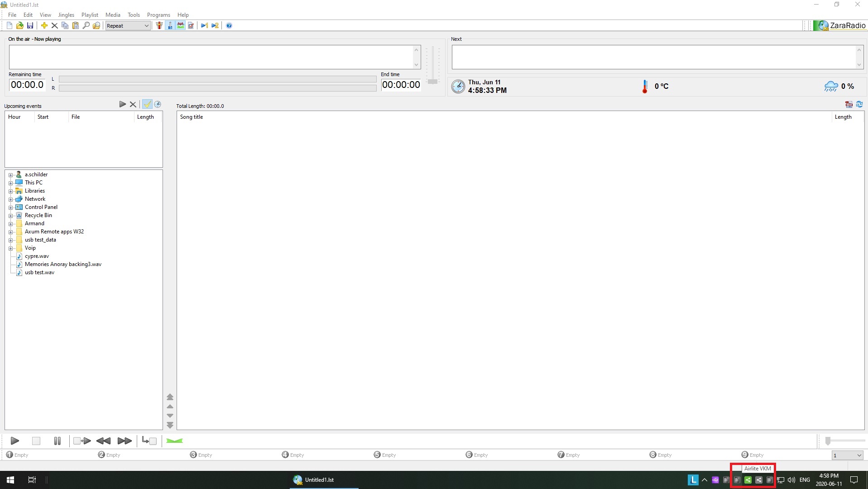Click the blue Help question mark icon
This screenshot has width=868, height=489.
[229, 26]
